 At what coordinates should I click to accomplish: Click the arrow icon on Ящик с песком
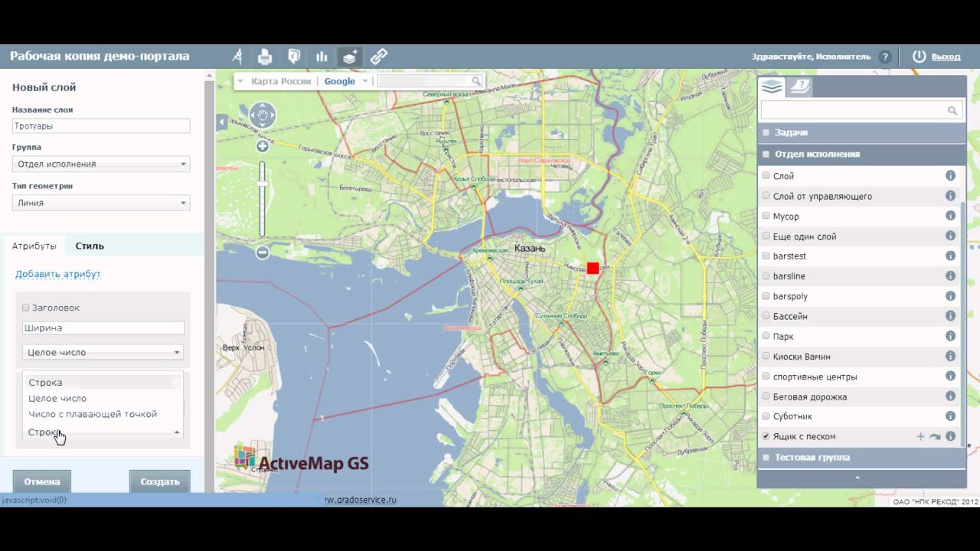coord(935,436)
